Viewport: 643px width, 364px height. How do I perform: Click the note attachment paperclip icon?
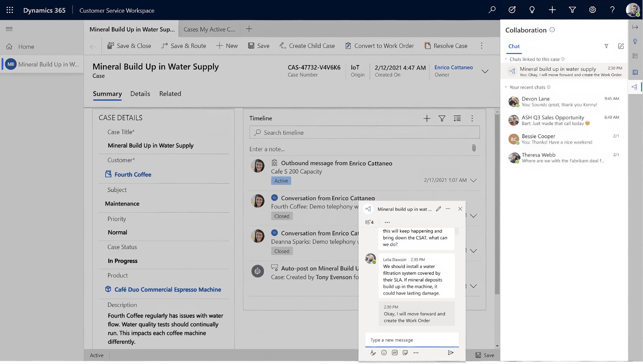474,148
